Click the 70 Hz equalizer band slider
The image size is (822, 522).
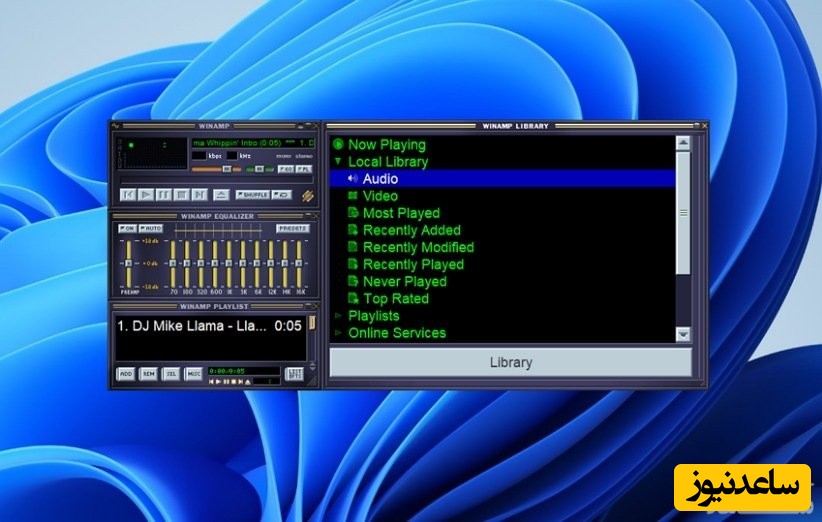pos(173,263)
